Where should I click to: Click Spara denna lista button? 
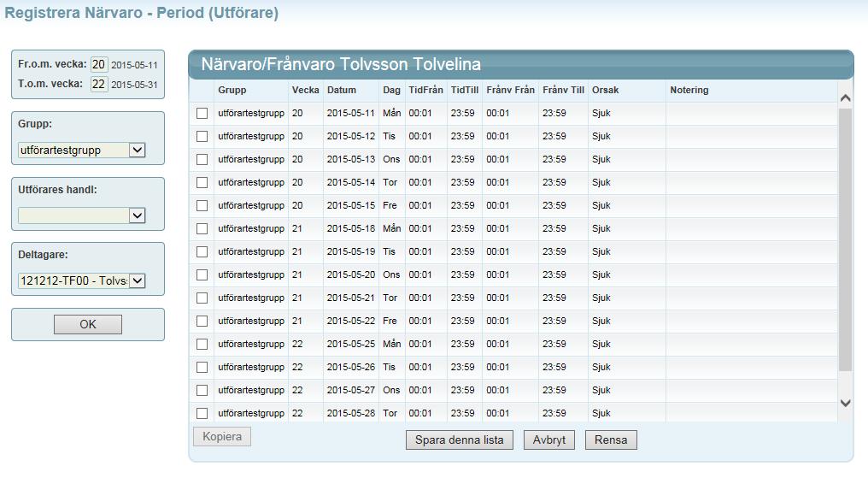[460, 440]
